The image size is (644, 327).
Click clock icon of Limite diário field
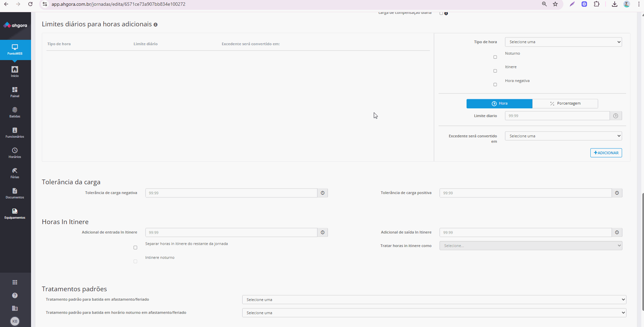(x=616, y=116)
